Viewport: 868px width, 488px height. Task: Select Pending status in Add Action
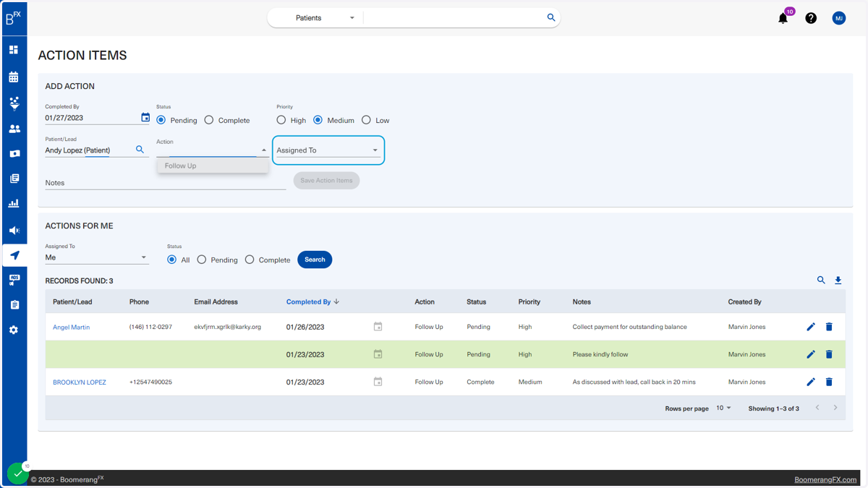(161, 120)
